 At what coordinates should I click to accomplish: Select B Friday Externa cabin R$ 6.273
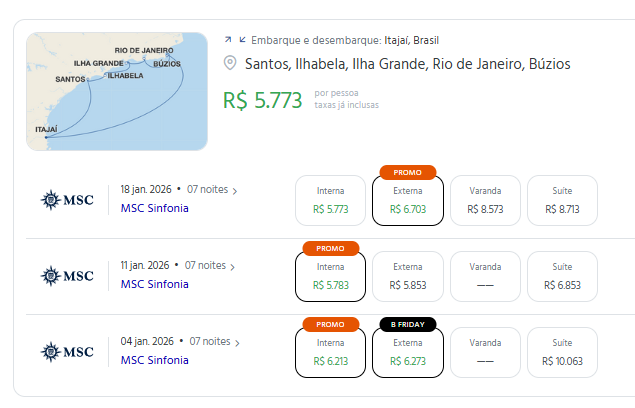click(x=407, y=352)
